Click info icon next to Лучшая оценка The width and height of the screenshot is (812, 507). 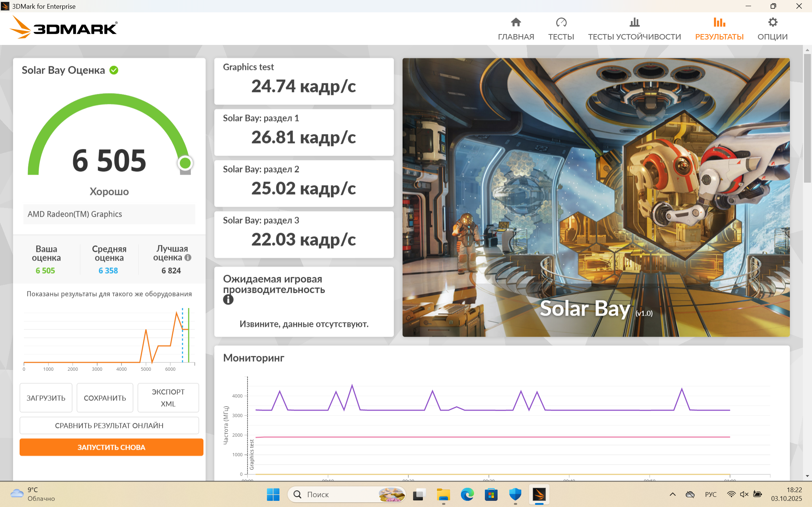(188, 258)
